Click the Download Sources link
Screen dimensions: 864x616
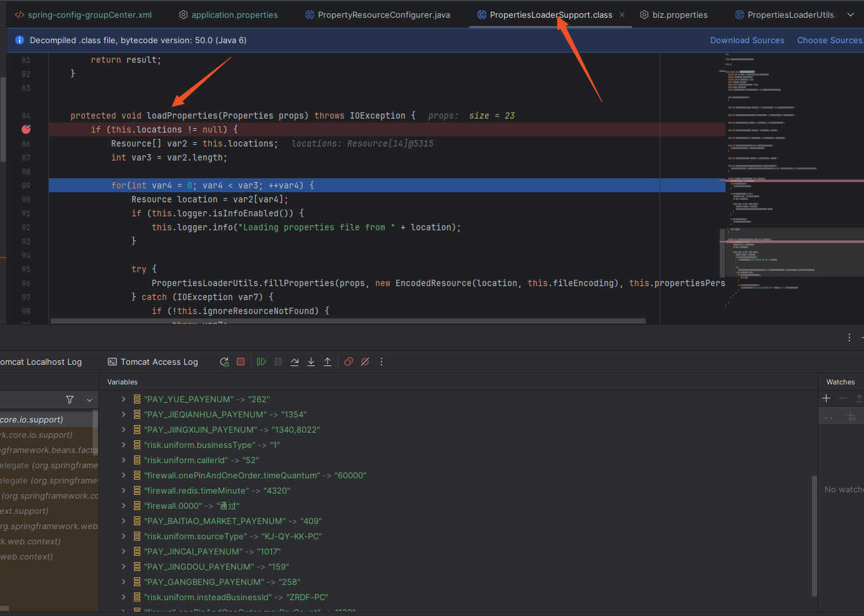(747, 39)
